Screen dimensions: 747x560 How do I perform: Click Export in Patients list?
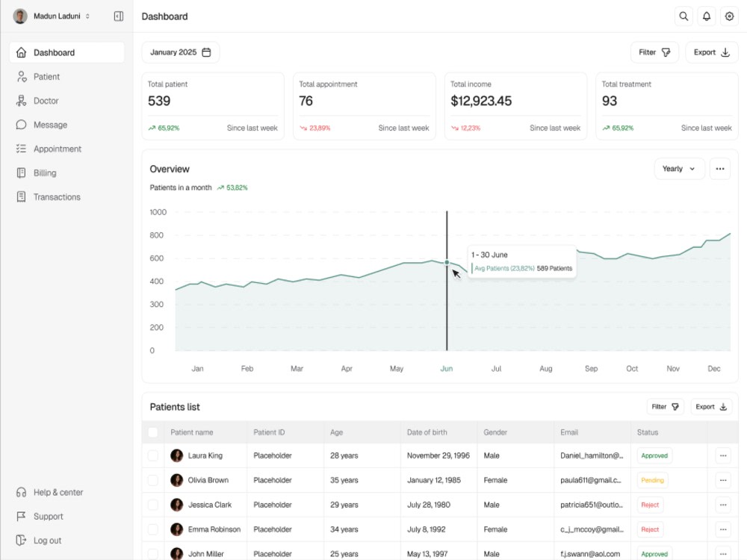coord(711,407)
